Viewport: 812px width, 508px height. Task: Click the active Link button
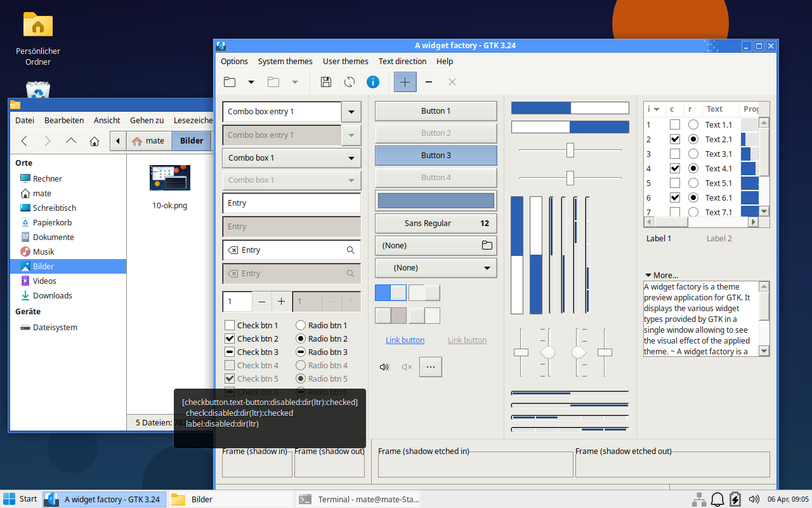[405, 340]
